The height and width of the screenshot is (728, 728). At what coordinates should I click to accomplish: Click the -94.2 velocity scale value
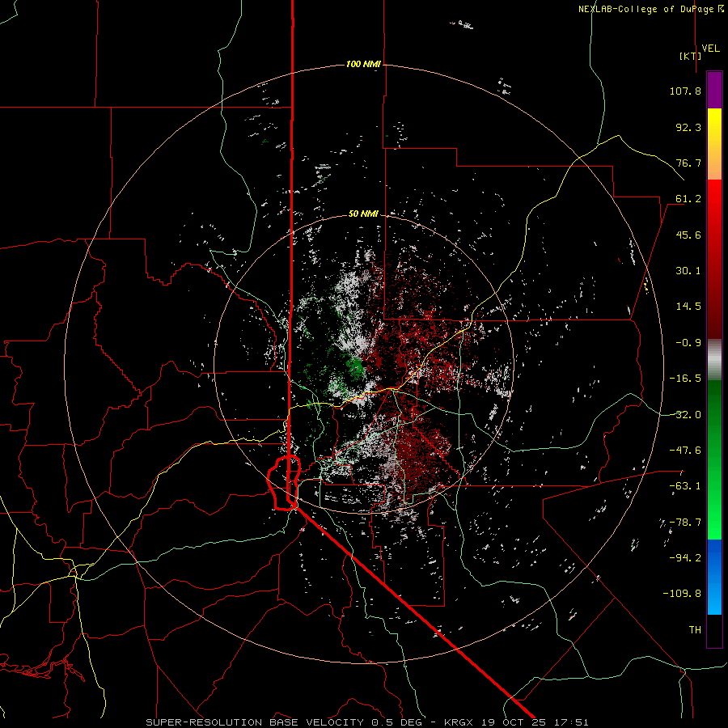click(x=685, y=558)
